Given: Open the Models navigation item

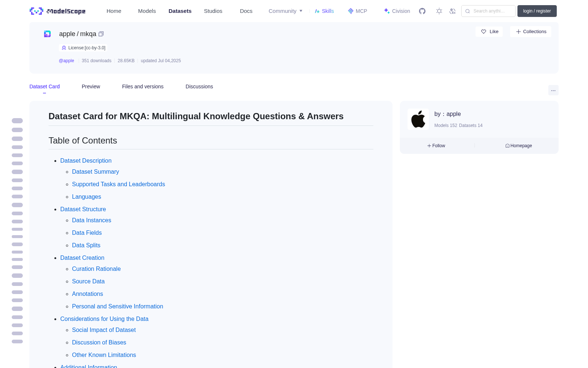Looking at the screenshot, I should [x=147, y=11].
